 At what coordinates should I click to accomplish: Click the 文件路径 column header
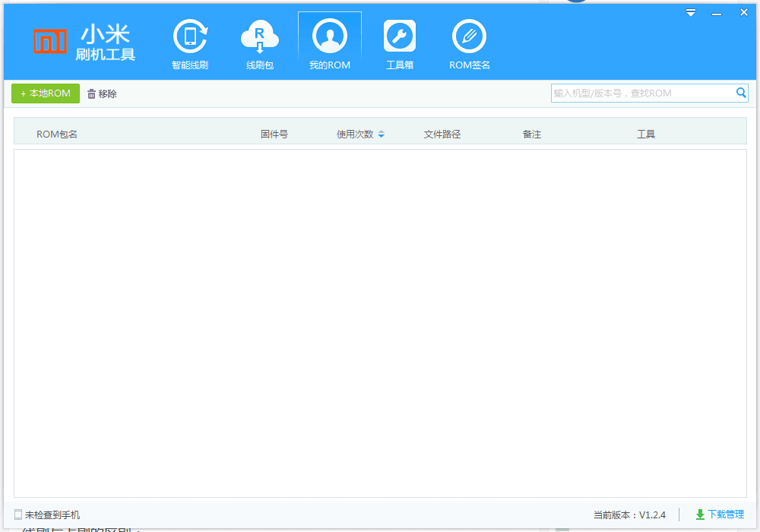(x=442, y=135)
